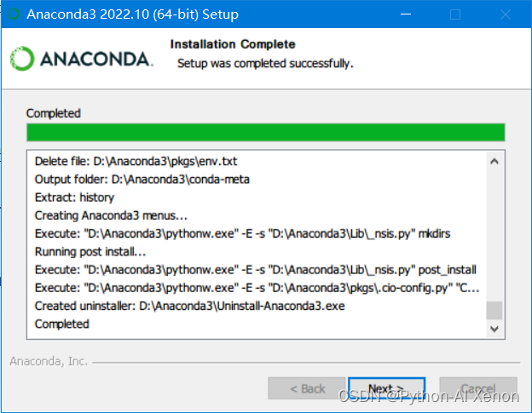Minimize the Setup window
The height and width of the screenshot is (413, 532).
click(x=406, y=14)
